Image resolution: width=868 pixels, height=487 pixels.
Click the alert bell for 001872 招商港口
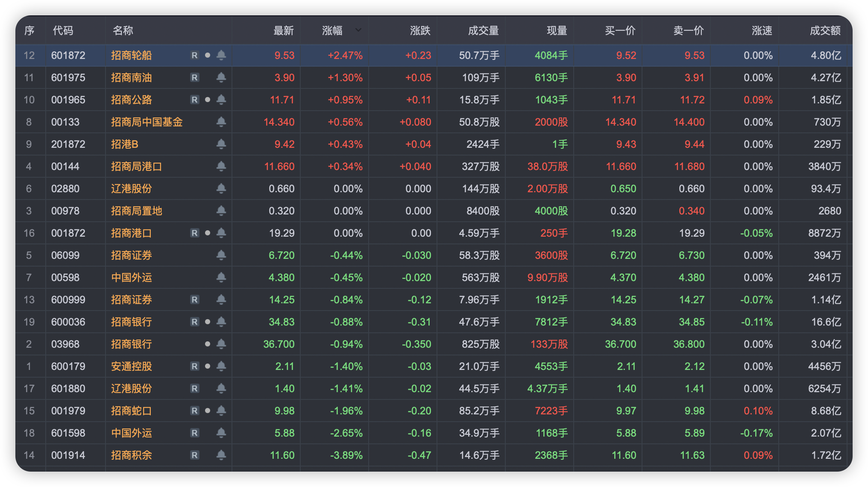click(221, 233)
